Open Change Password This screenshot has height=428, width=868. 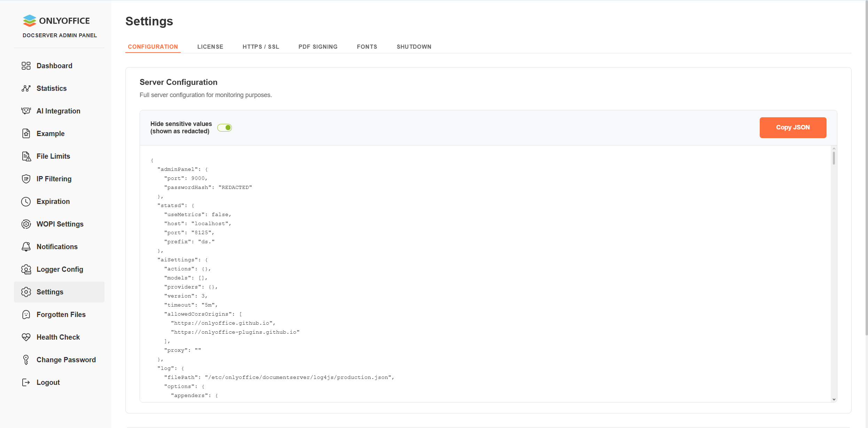click(x=66, y=359)
